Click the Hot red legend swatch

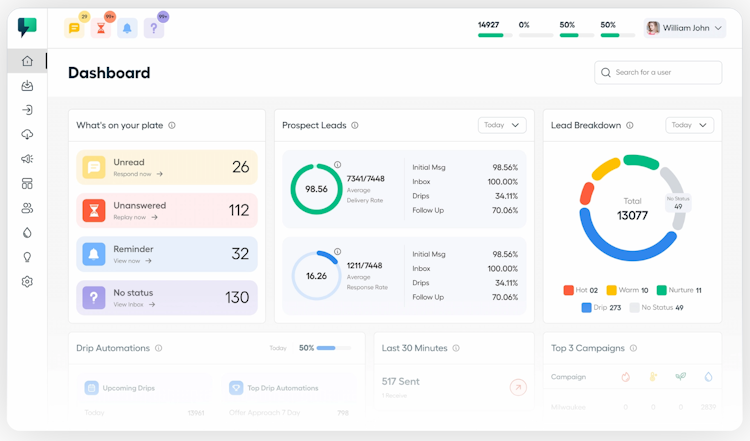click(x=568, y=290)
